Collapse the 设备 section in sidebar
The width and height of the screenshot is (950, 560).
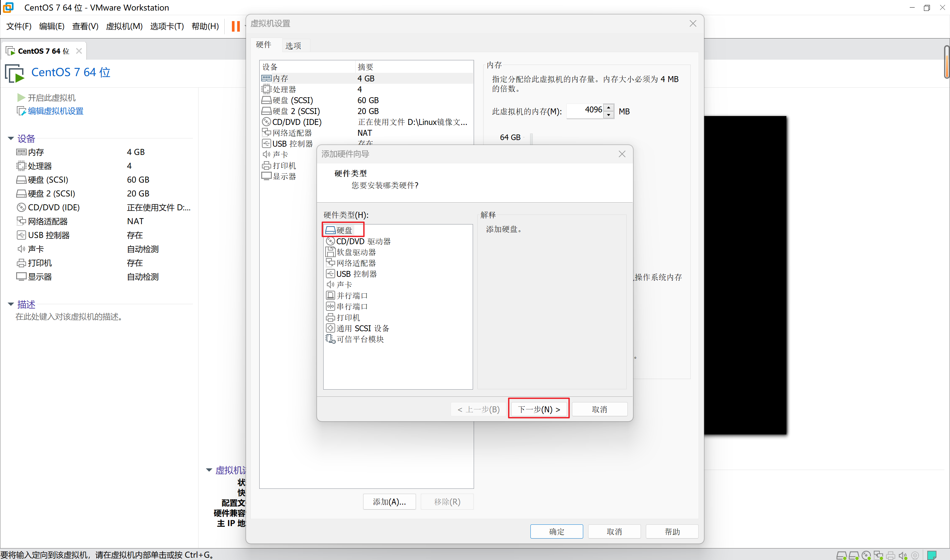pyautogui.click(x=11, y=138)
